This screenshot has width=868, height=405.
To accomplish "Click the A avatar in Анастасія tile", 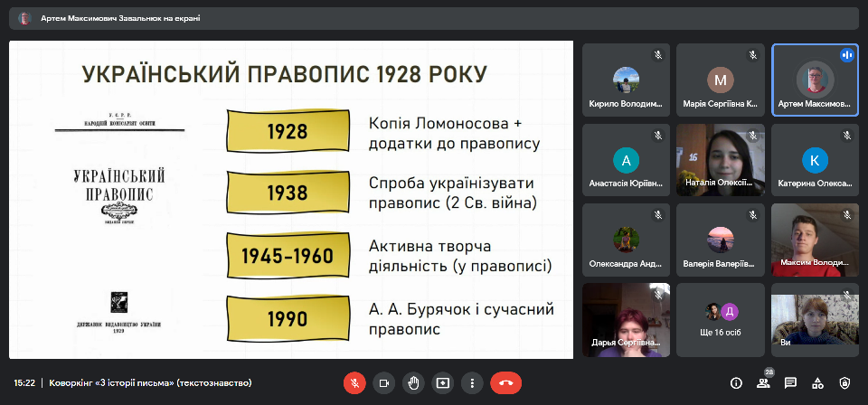I will tap(626, 160).
